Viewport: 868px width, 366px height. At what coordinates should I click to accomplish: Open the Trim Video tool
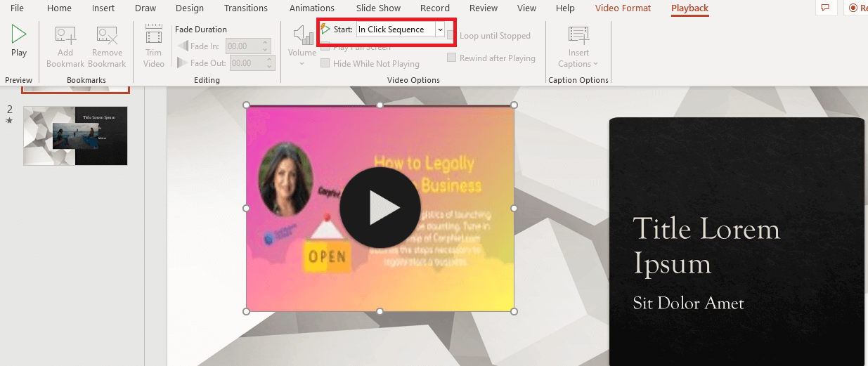(153, 35)
